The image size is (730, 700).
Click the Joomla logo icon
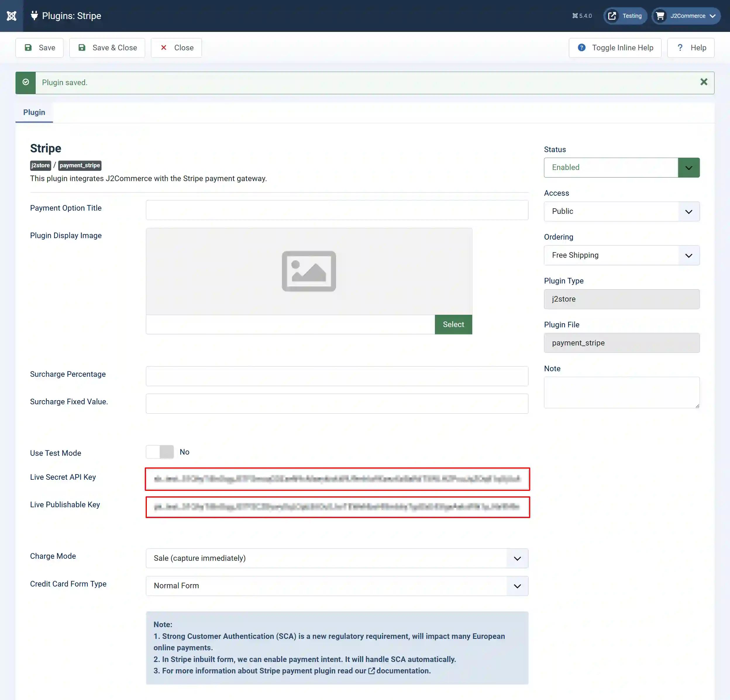click(x=11, y=16)
